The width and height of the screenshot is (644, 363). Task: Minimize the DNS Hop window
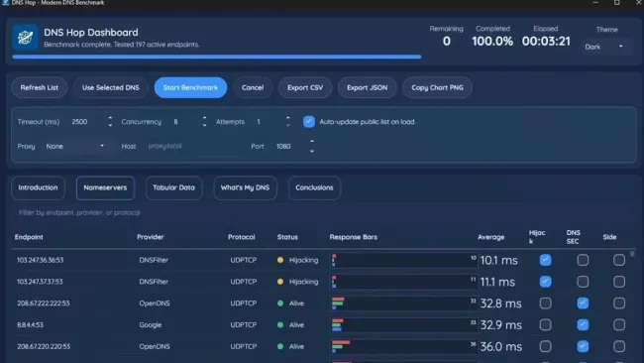click(x=595, y=2)
